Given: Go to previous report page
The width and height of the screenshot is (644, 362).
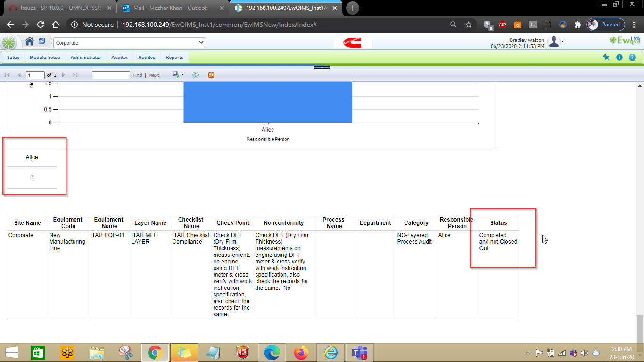Looking at the screenshot, I should point(19,75).
